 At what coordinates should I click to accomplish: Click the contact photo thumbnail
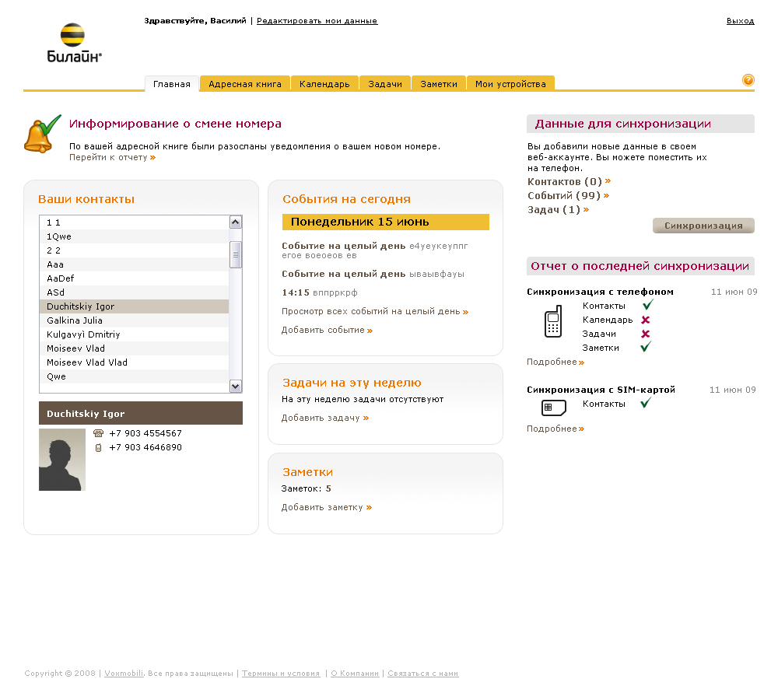click(62, 460)
